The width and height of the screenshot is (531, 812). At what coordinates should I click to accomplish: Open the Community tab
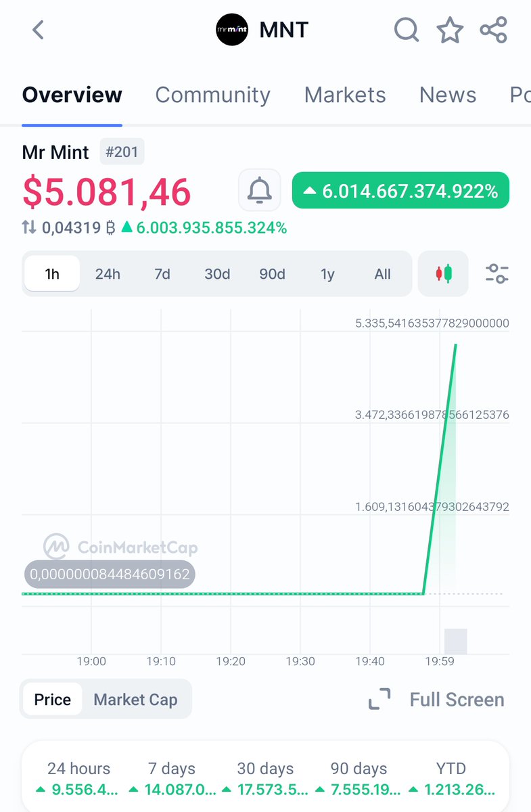[x=212, y=95]
